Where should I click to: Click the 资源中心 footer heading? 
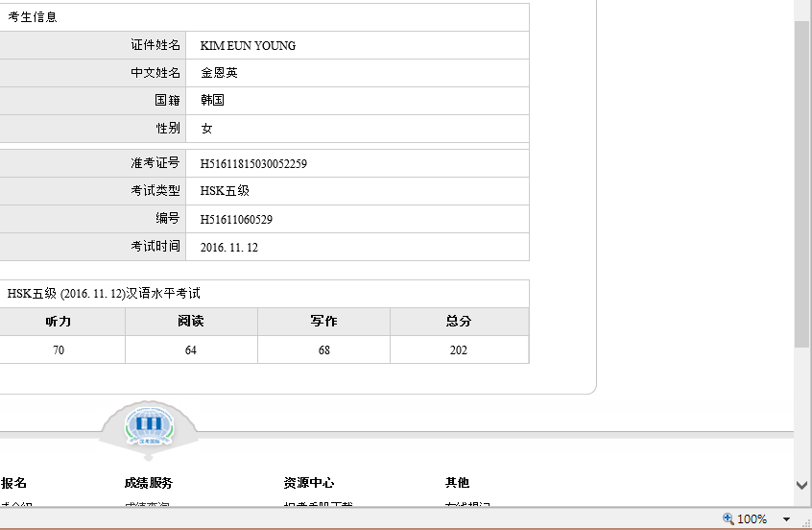309,483
